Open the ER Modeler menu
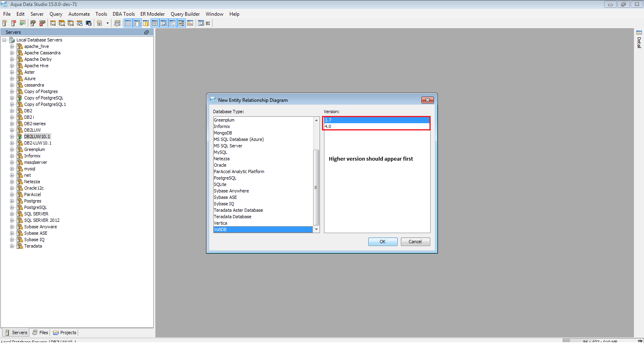The width and height of the screenshot is (644, 343). (153, 14)
